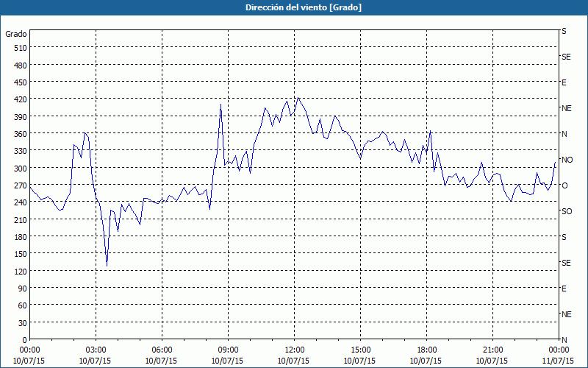Click the 120 y-axis value
Viewport: 588px width, 368px height.
[21, 271]
